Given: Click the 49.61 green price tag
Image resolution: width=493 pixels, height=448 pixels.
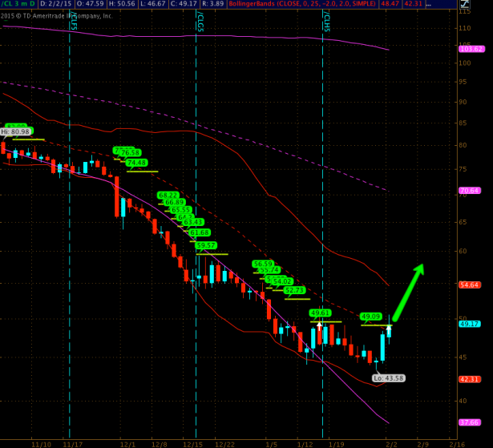Looking at the screenshot, I should click(x=320, y=313).
